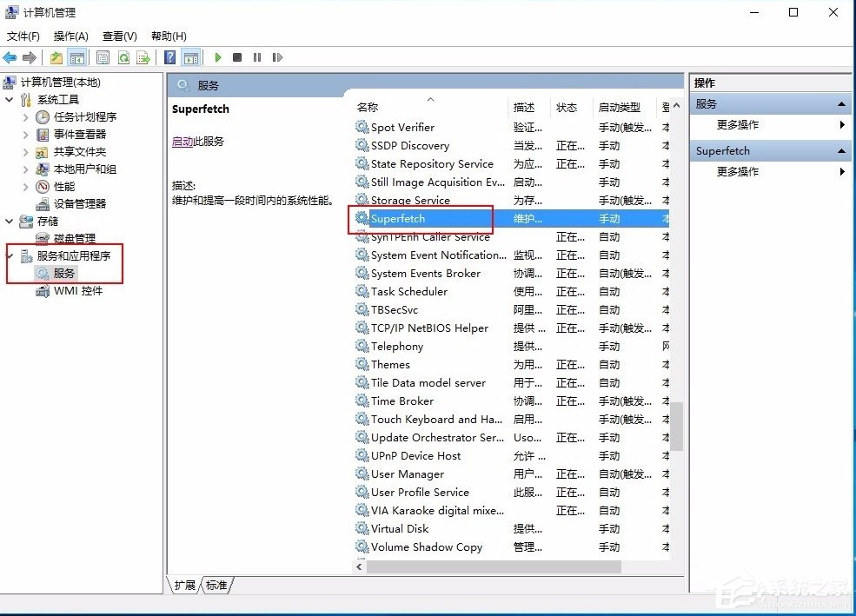Select the Start Service playback icon on the toolbar

[217, 57]
